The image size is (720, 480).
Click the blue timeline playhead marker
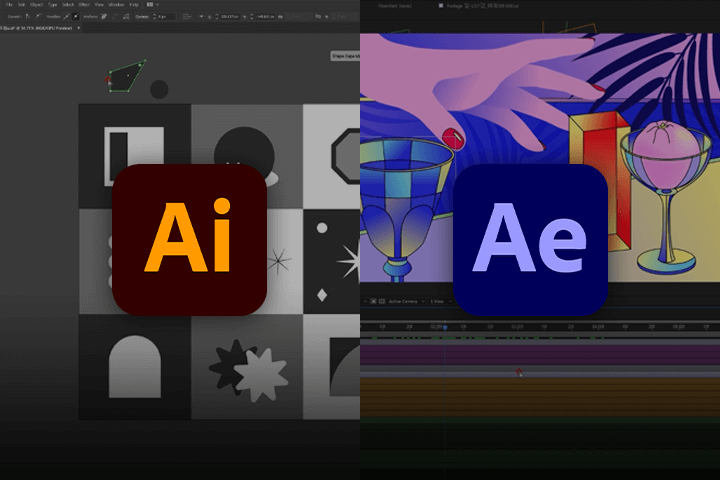445,327
